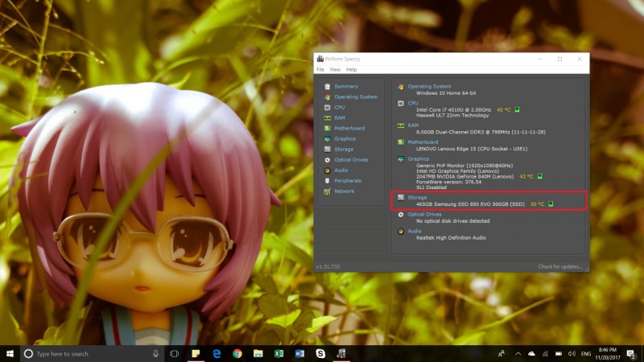Click 'Generic PnP Monitor' line
Viewport: 644px width, 362px height.
(464, 166)
